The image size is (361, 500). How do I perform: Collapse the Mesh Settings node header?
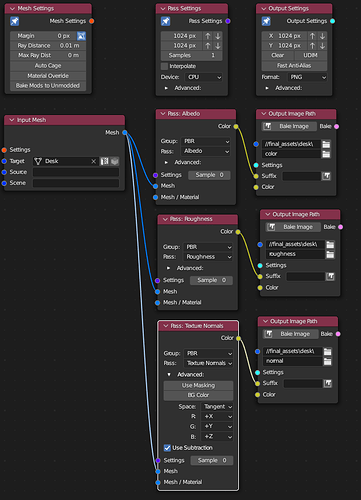tap(12, 9)
